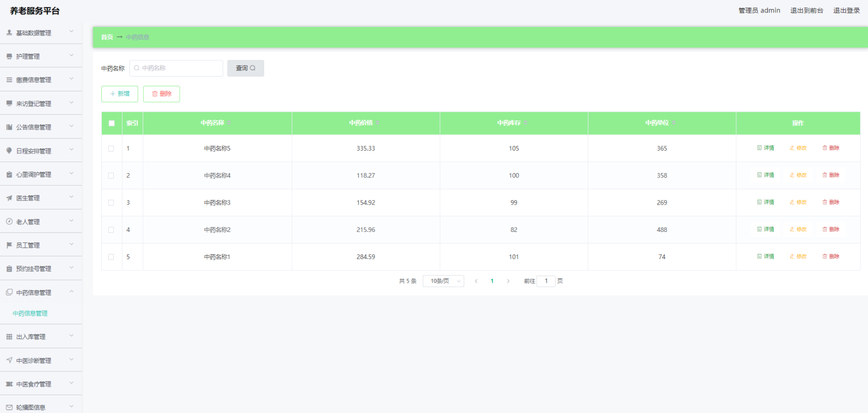Expand the 基础数据管理 chevron
This screenshot has height=413, width=868.
(71, 31)
